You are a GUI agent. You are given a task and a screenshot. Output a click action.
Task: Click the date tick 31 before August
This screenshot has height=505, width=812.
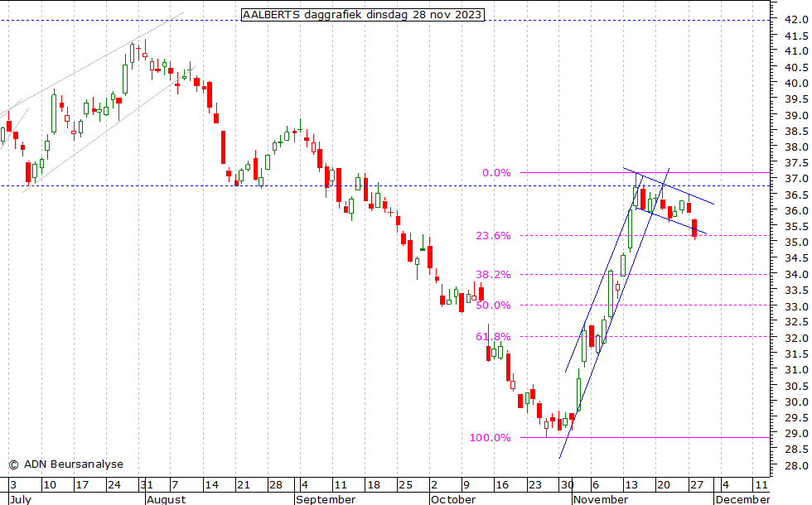(147, 485)
